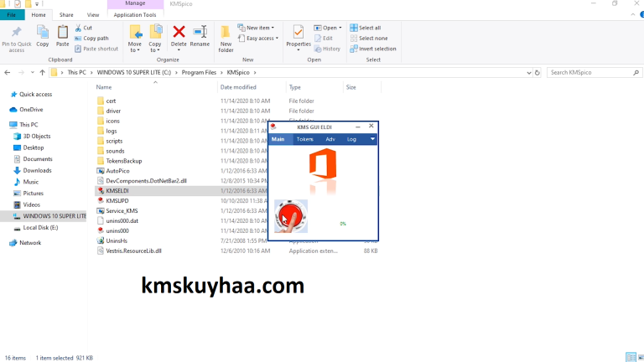Open the recent locations chevron
This screenshot has width=644, height=362.
pos(33,72)
